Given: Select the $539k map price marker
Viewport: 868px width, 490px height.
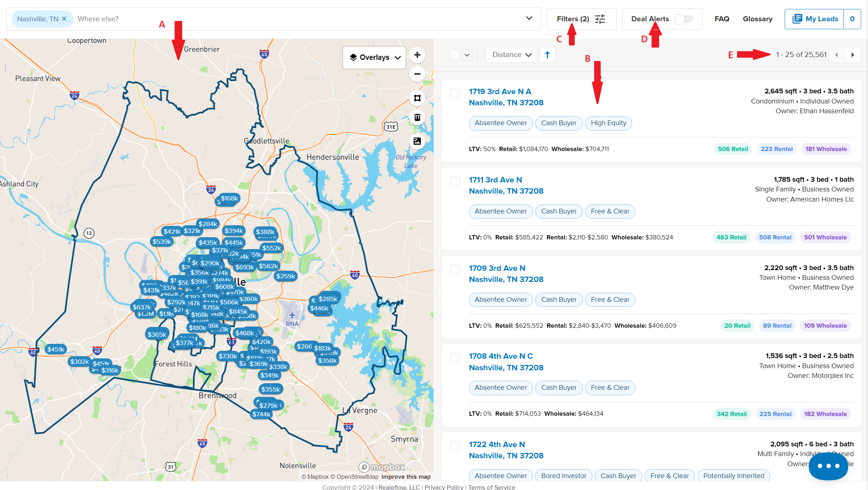Looking at the screenshot, I should click(x=161, y=242).
